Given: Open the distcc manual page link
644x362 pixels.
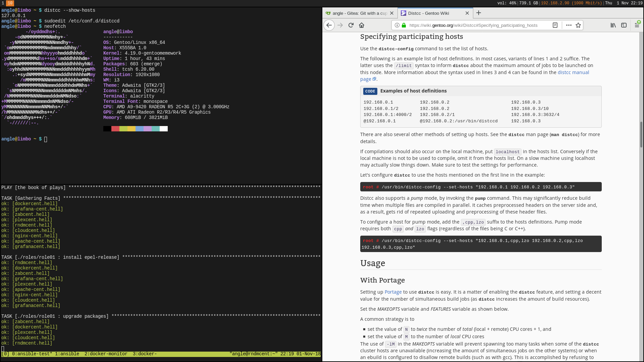Looking at the screenshot, I should pos(475,76).
